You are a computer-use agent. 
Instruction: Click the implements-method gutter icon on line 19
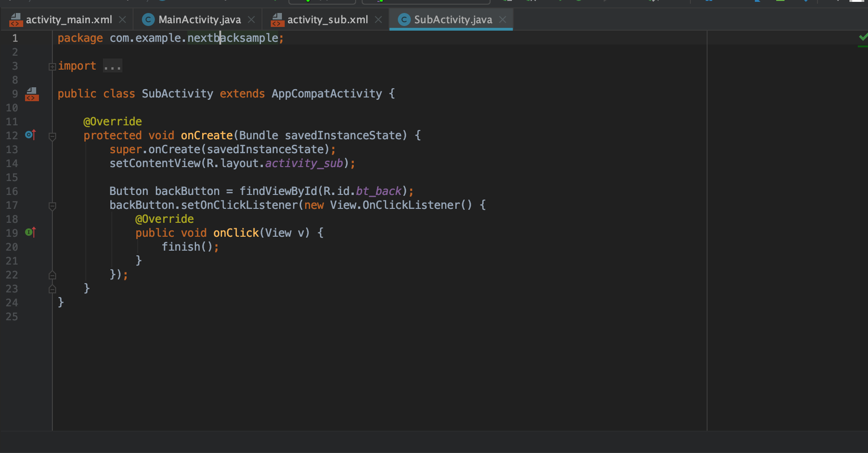pos(30,233)
